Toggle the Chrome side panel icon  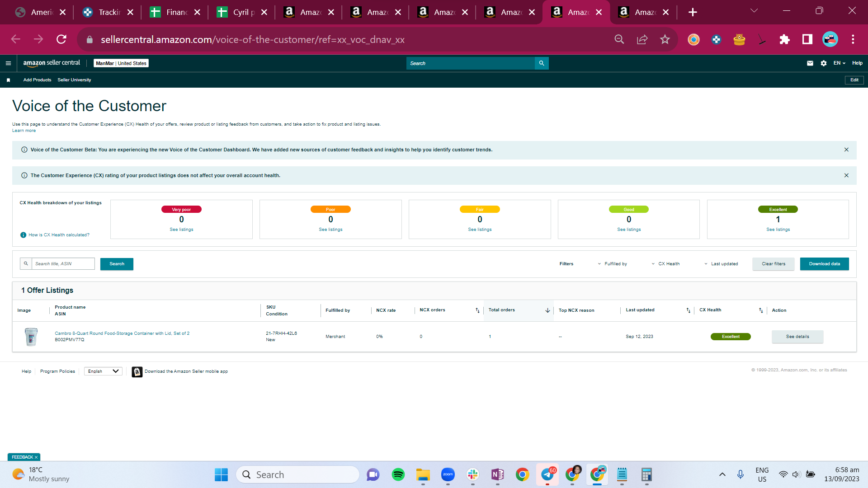807,39
